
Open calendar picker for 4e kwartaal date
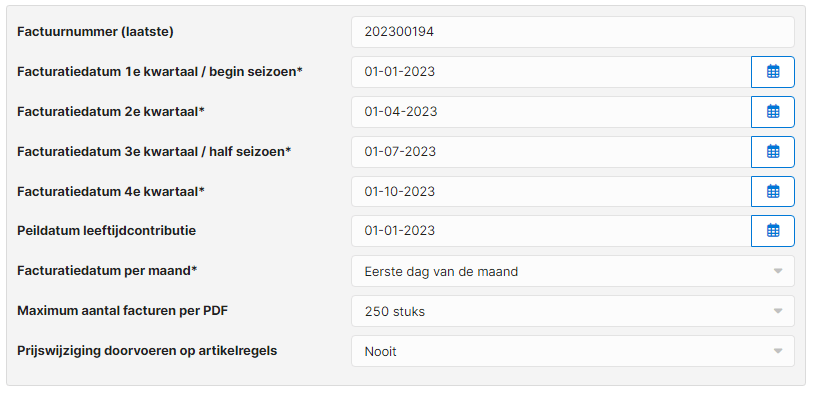tap(772, 192)
